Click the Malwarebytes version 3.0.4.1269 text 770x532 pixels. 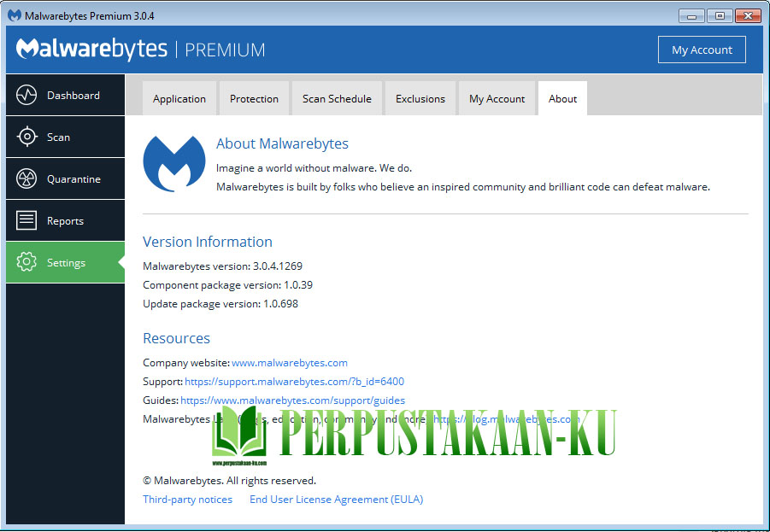(222, 266)
